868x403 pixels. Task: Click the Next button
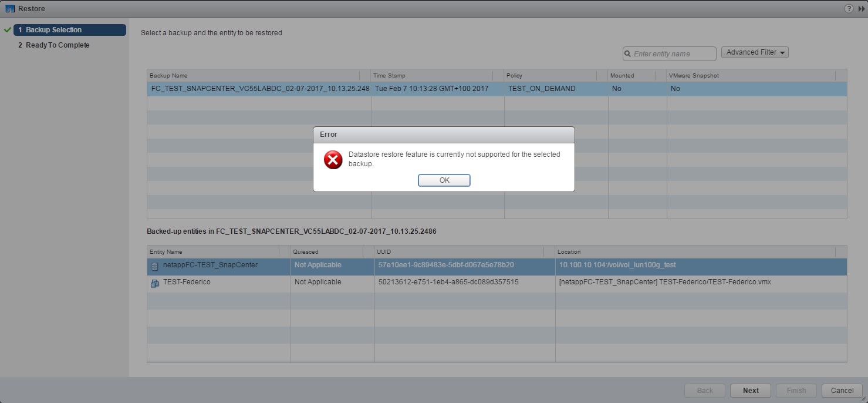[751, 391]
